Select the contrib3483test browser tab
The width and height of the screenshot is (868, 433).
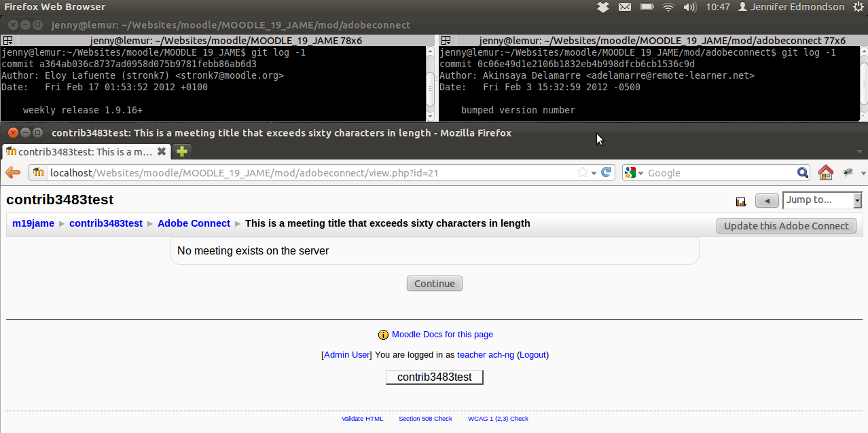(86, 151)
